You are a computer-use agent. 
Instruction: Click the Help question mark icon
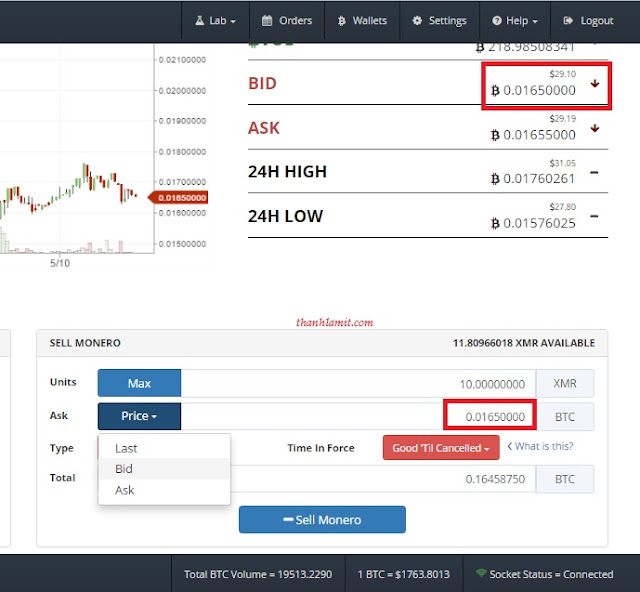496,20
